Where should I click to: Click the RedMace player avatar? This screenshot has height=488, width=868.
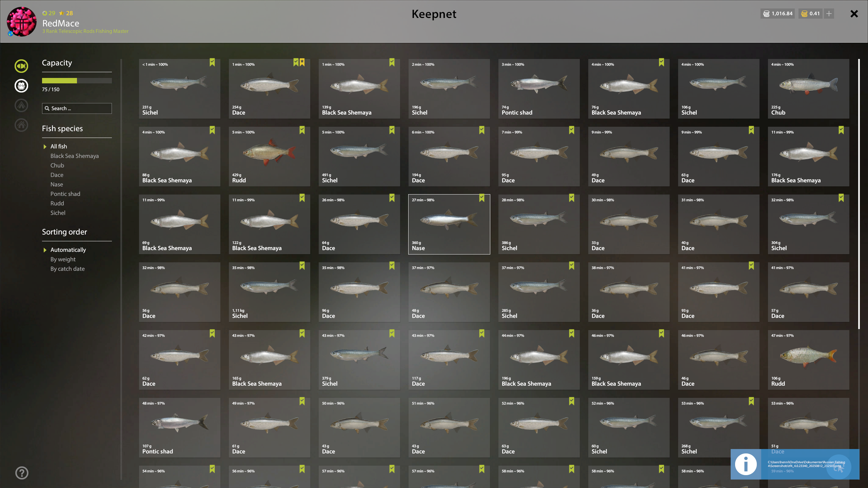coord(22,22)
